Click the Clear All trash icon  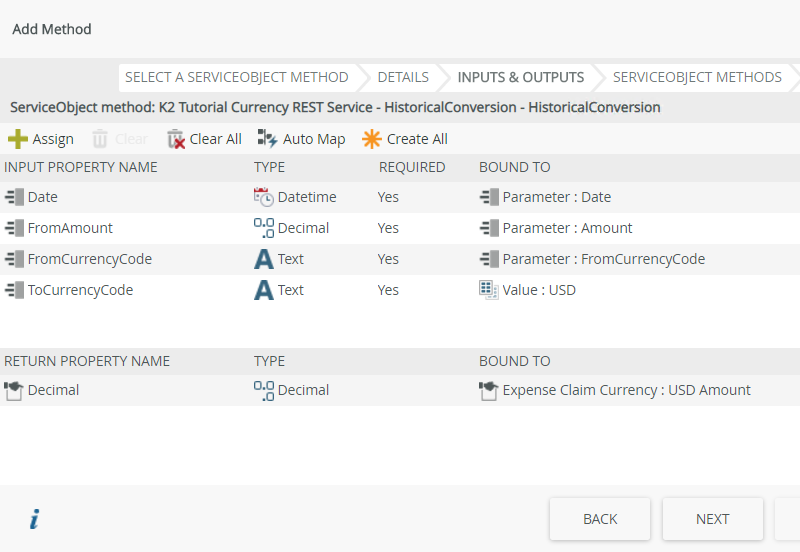(176, 139)
